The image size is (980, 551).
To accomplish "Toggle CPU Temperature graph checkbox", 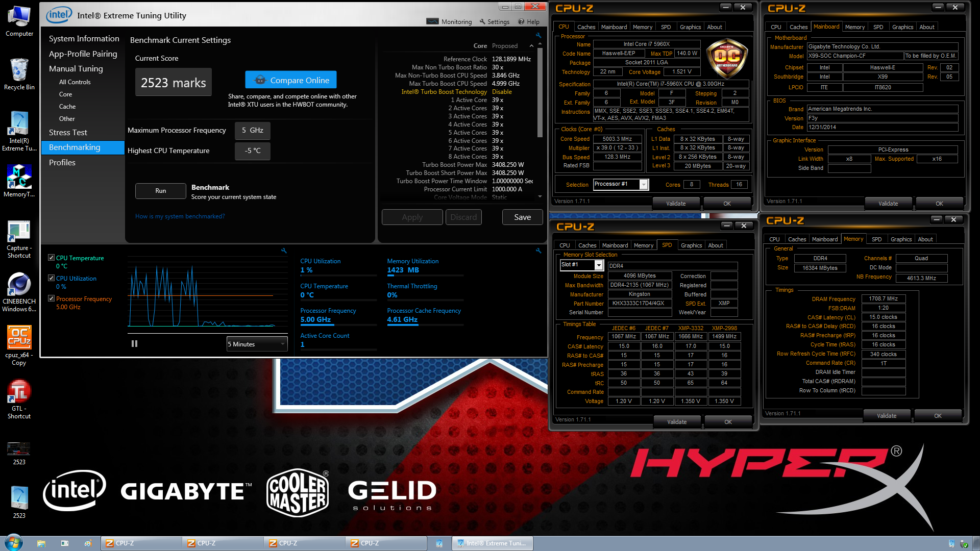I will pos(51,258).
